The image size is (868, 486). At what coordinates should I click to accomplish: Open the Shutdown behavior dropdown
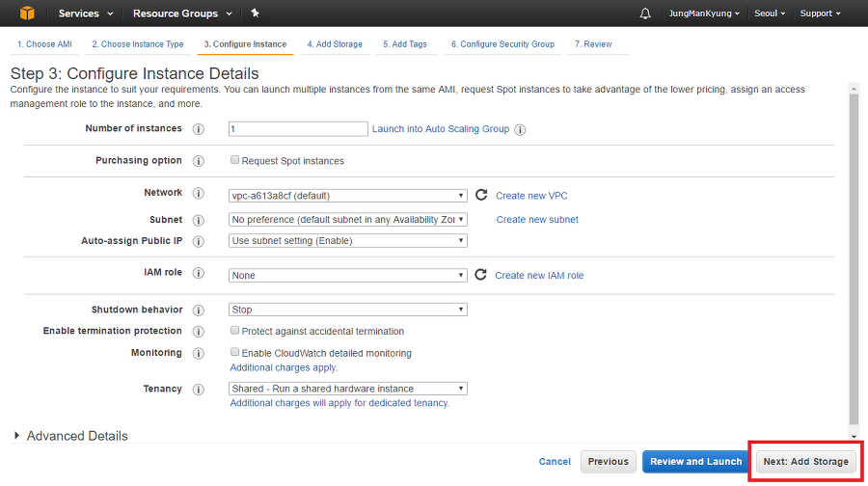tap(348, 310)
